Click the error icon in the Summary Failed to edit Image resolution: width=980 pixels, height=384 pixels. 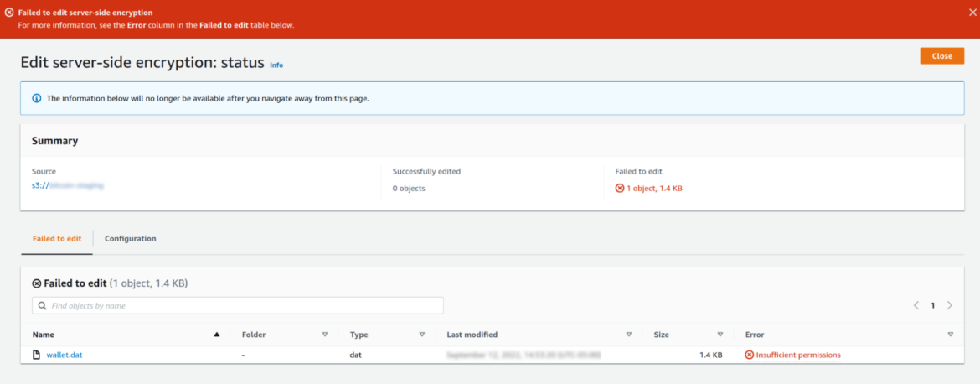(619, 188)
